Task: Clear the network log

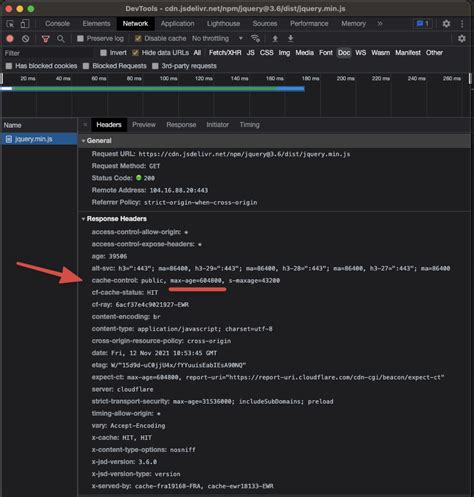Action: 25,39
